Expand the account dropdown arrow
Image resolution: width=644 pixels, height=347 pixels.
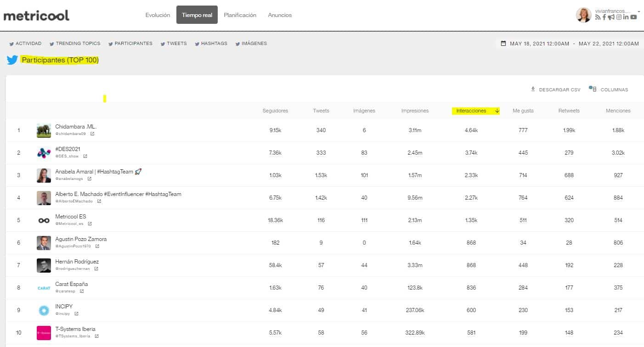click(x=638, y=11)
